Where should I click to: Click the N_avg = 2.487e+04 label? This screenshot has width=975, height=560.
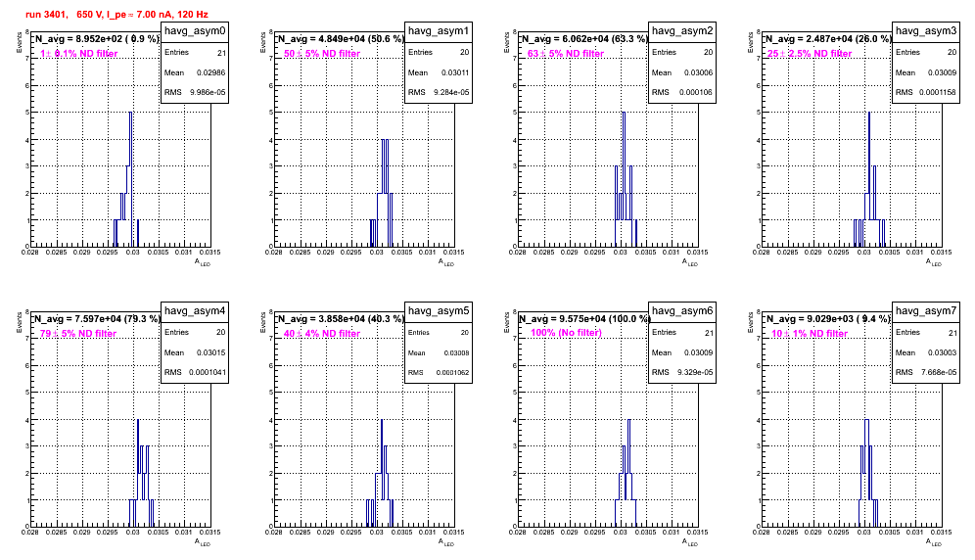click(x=828, y=38)
